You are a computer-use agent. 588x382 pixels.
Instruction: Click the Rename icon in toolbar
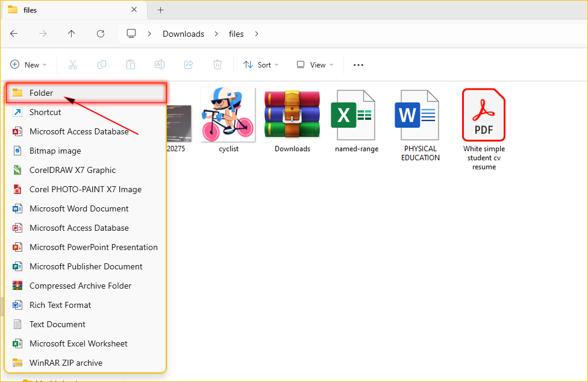[x=160, y=64]
